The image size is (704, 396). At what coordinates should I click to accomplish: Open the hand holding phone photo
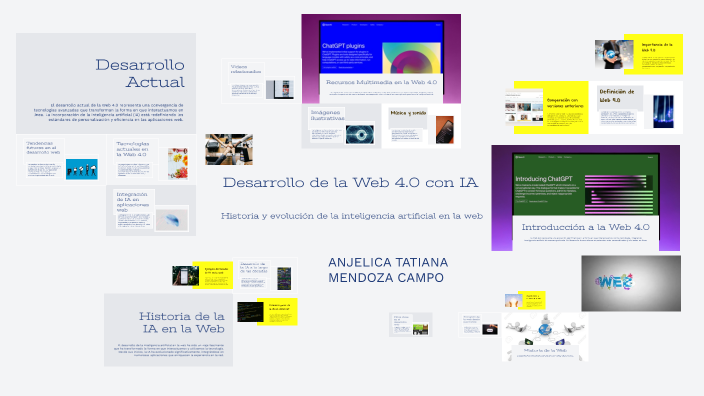click(x=185, y=276)
